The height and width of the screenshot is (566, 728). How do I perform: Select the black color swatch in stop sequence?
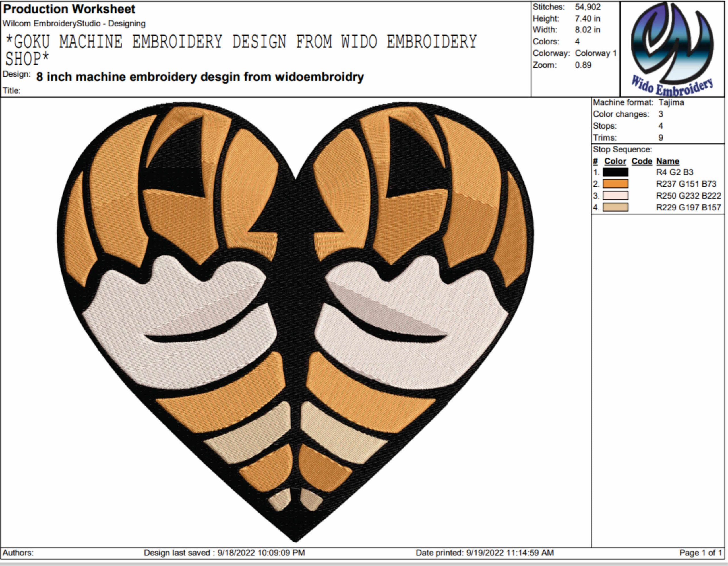click(x=615, y=172)
